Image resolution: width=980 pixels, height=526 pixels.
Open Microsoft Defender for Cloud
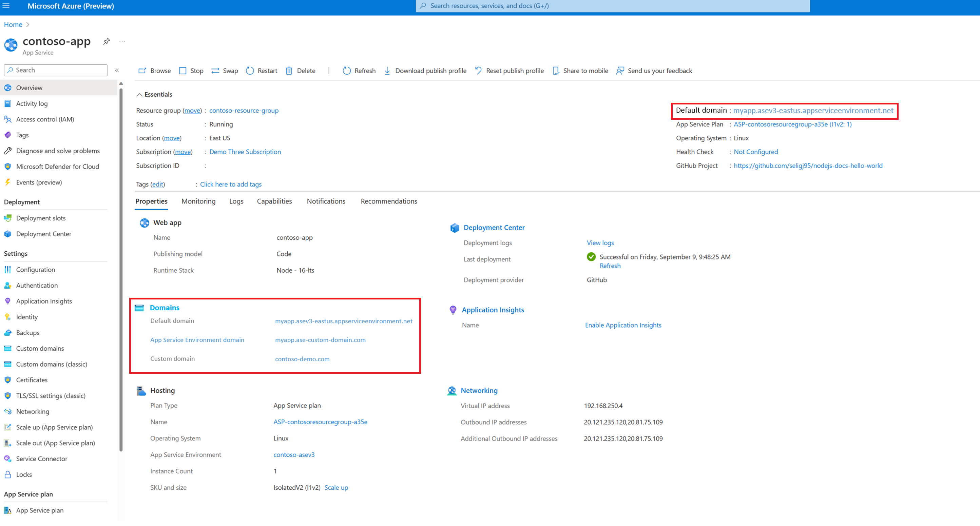(57, 167)
